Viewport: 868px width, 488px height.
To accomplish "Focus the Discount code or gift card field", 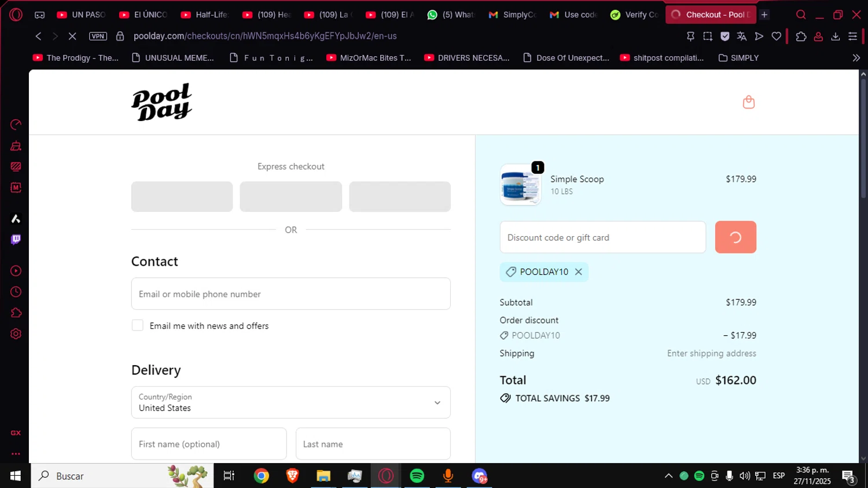I will (602, 237).
